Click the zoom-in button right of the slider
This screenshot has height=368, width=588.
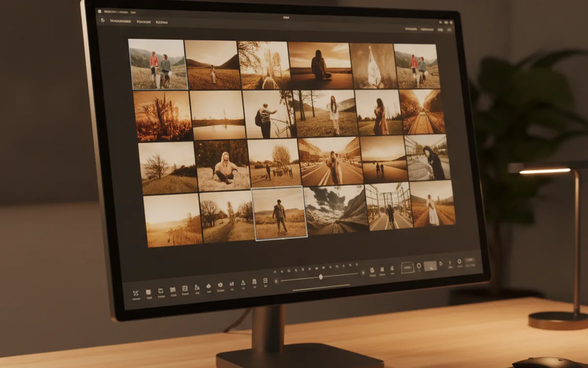363,273
